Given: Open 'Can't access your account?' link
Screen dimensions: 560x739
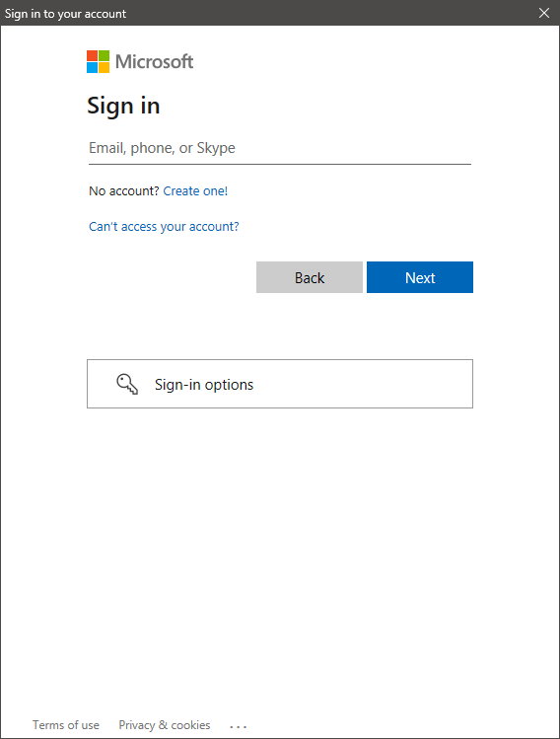Looking at the screenshot, I should coord(164,227).
